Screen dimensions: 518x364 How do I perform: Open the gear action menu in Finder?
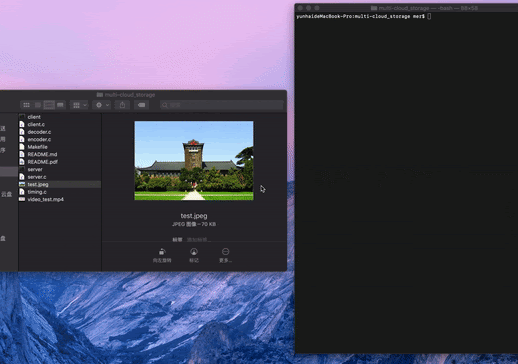click(102, 105)
